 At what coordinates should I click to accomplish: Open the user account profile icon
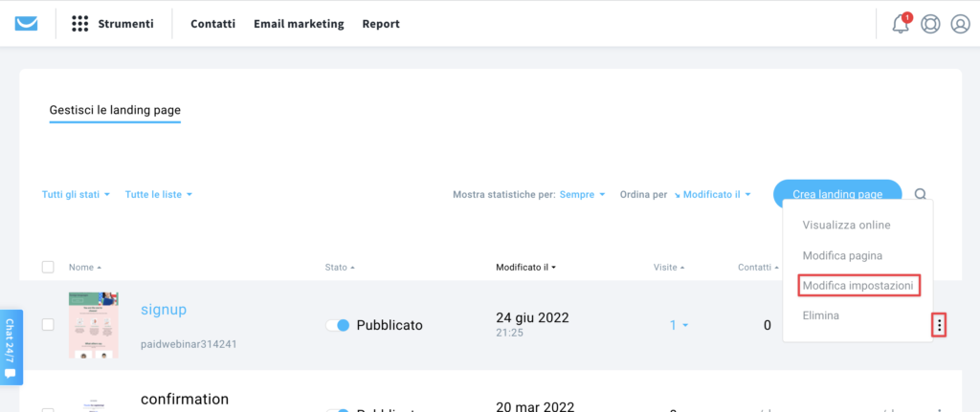coord(959,24)
